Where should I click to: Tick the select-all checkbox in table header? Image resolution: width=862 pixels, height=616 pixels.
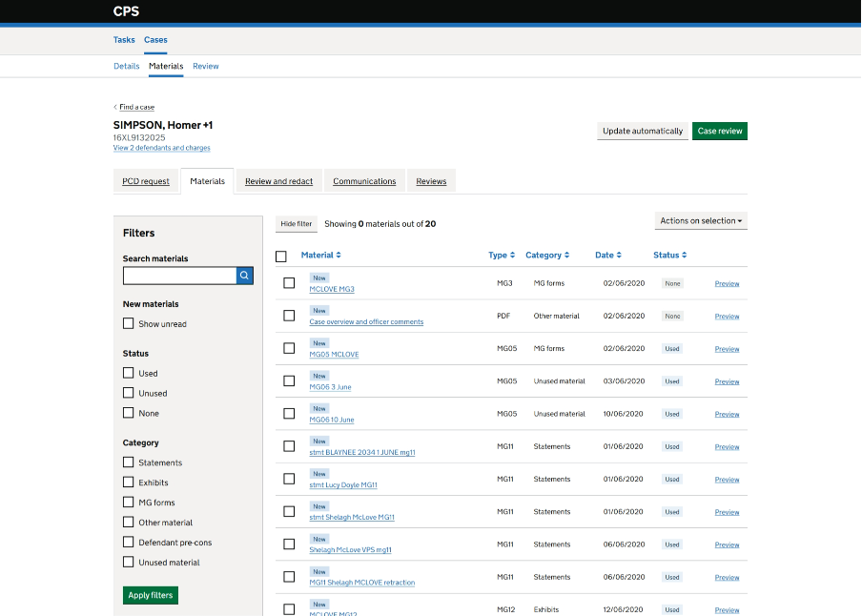tap(281, 257)
